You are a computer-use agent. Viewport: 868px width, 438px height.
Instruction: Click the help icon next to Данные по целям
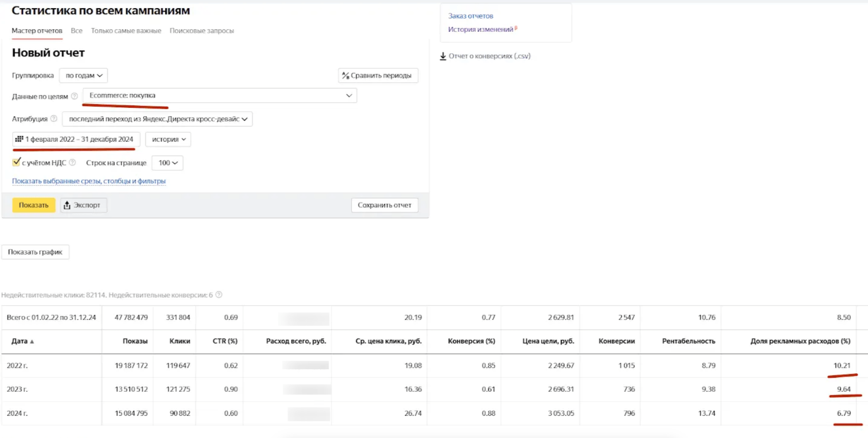click(74, 96)
